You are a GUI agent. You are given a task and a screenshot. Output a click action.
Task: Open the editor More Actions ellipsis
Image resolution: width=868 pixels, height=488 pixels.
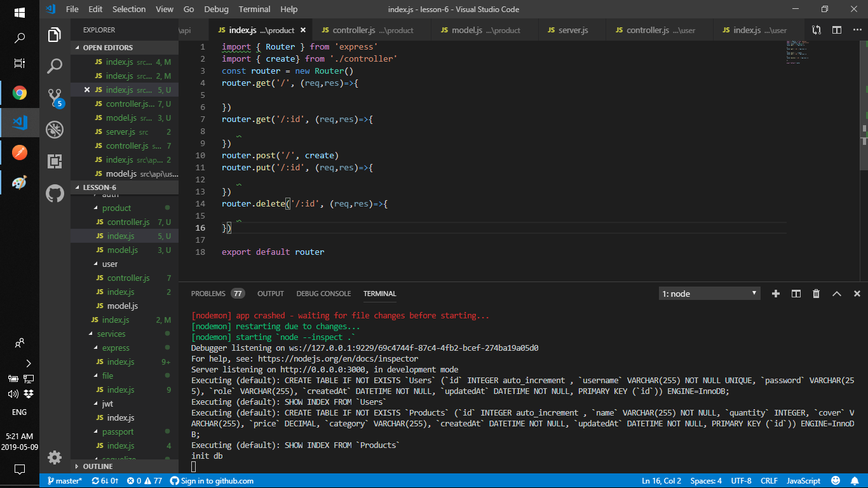pos(857,30)
